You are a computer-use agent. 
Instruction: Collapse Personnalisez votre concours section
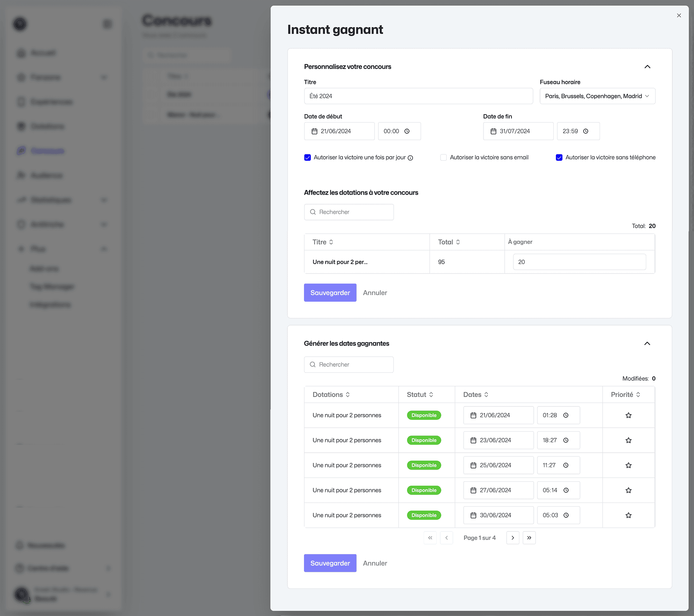(647, 67)
